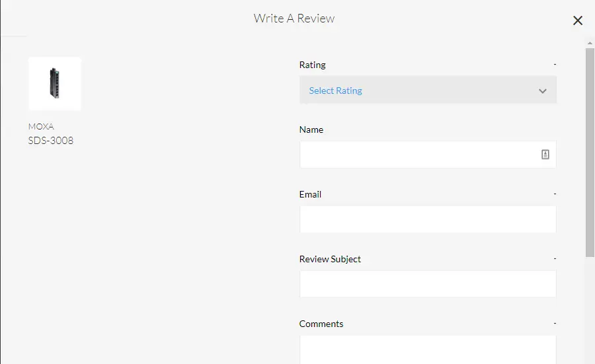Click the Review Subject label
The height and width of the screenshot is (364, 595).
tap(330, 259)
